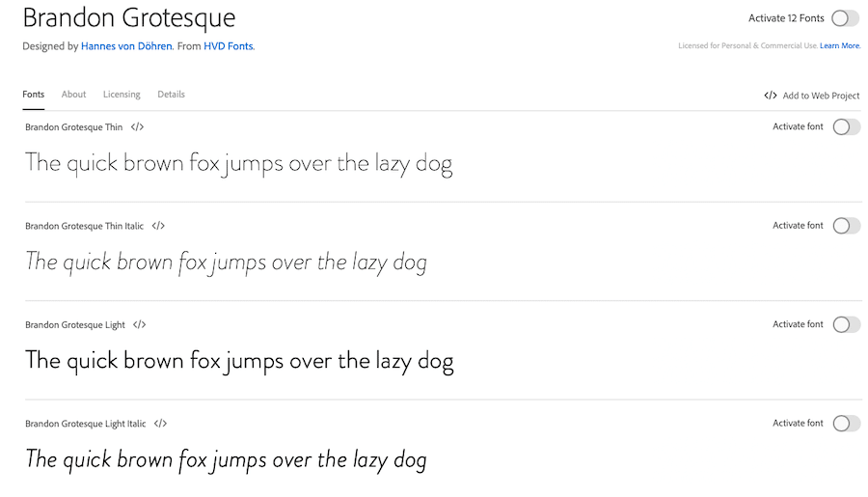Select the Details tab
This screenshot has width=868, height=497.
(x=171, y=95)
